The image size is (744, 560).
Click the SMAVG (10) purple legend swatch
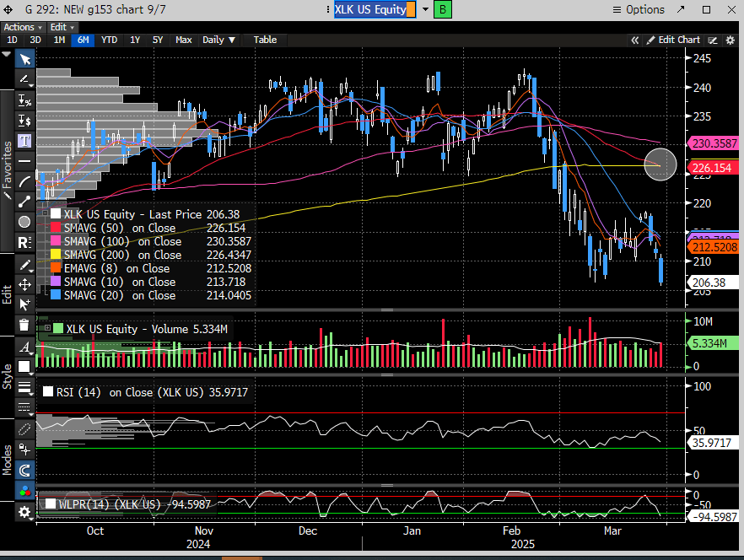point(56,282)
